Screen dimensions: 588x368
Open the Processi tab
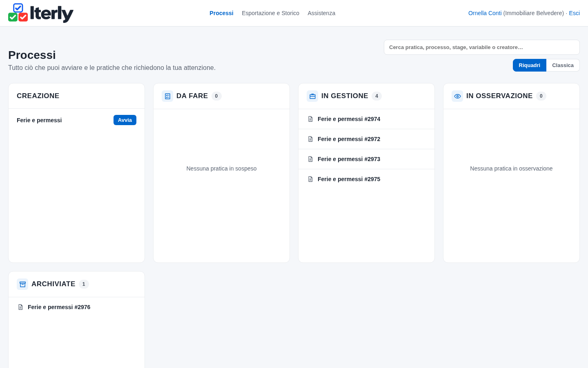(221, 13)
